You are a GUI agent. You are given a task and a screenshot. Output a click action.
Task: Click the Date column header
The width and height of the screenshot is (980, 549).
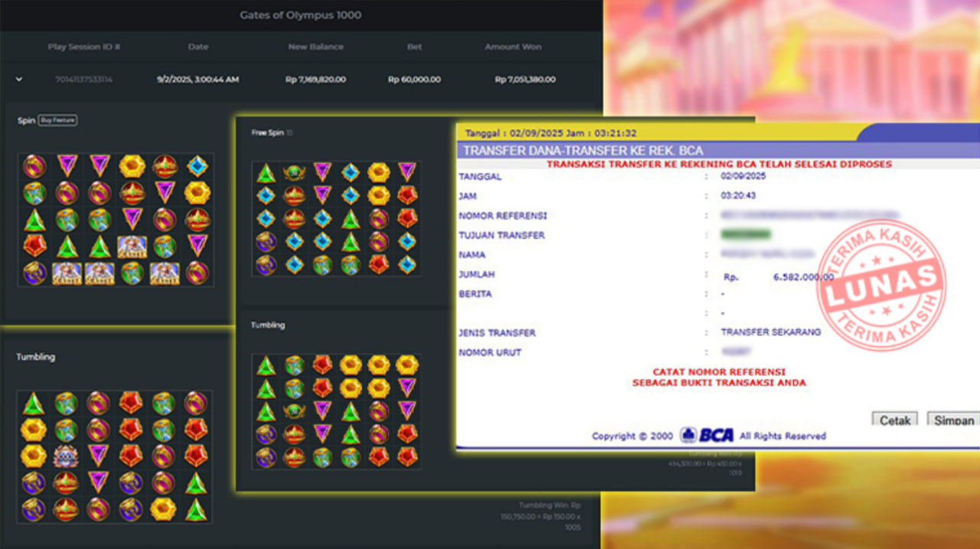[198, 47]
